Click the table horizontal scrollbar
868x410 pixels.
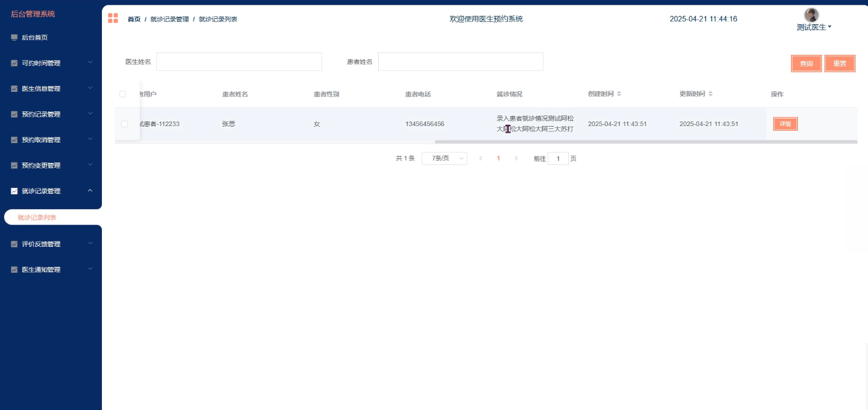tap(646, 142)
